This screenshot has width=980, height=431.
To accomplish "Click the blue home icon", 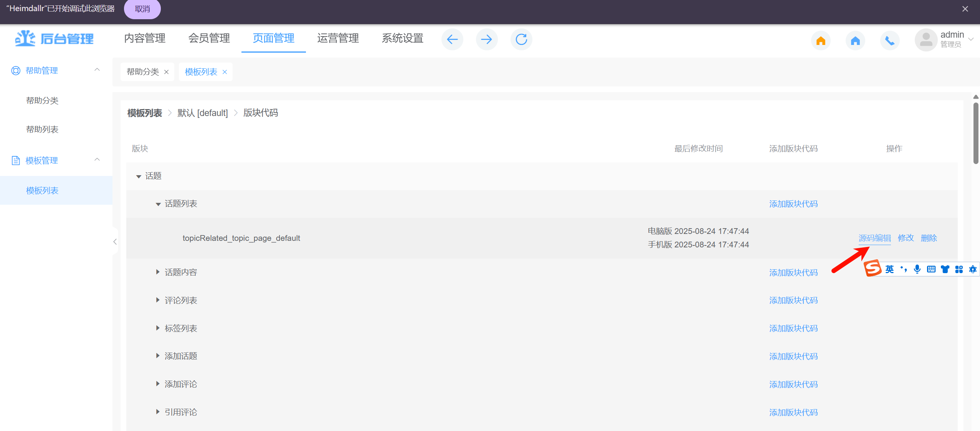I will 855,40.
